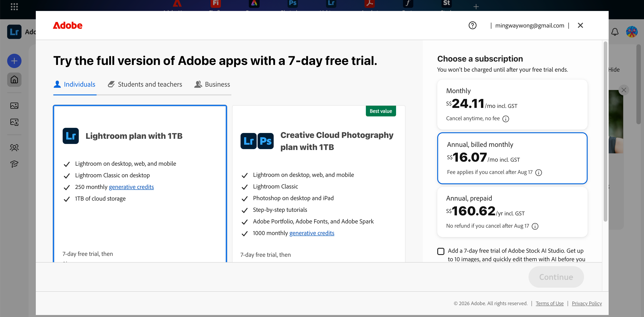The width and height of the screenshot is (644, 317).
Task: Go to Home in Lightroom sidebar
Action: (14, 79)
